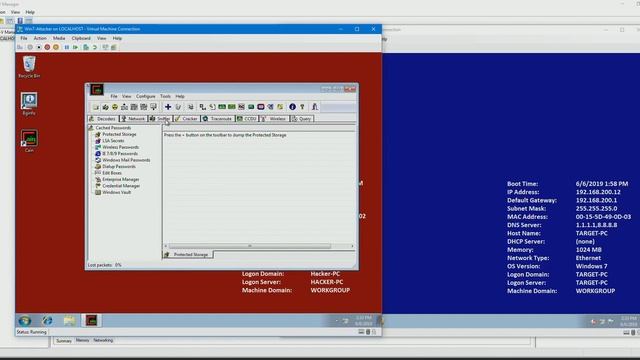Image resolution: width=640 pixels, height=360 pixels.
Task: Open Cain's Help menu
Action: (x=180, y=96)
